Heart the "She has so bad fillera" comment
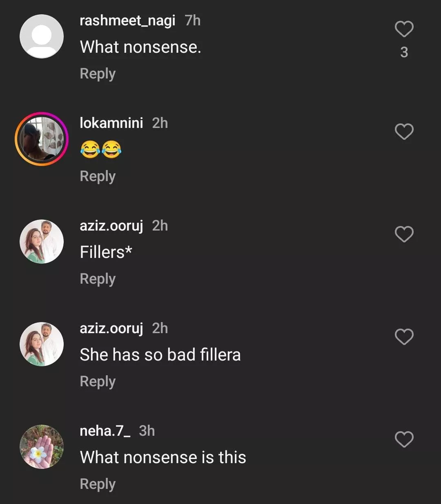This screenshot has width=441, height=504. click(404, 337)
